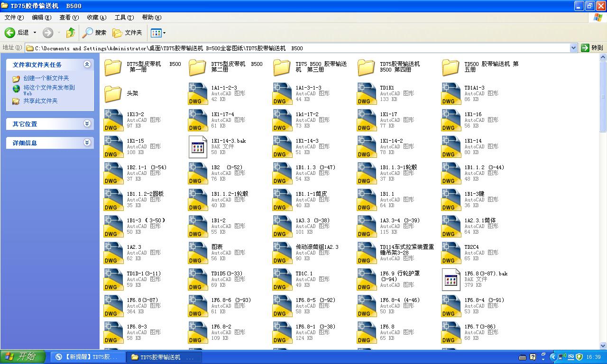Screen dimensions: 607x364
Task: Select the TD75胶带输送机 B500 第四册 folder icon
Action: (x=367, y=67)
